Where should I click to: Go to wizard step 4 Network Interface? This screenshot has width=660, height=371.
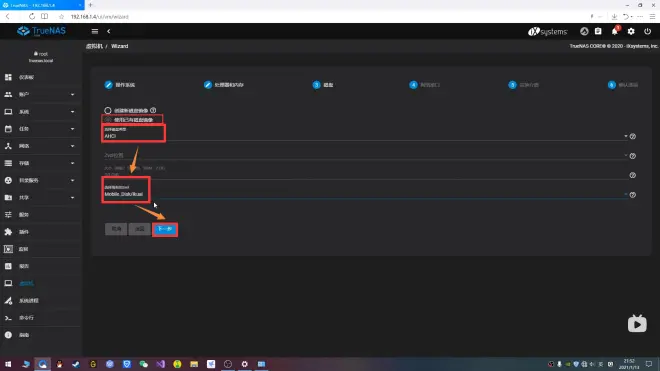(425, 85)
